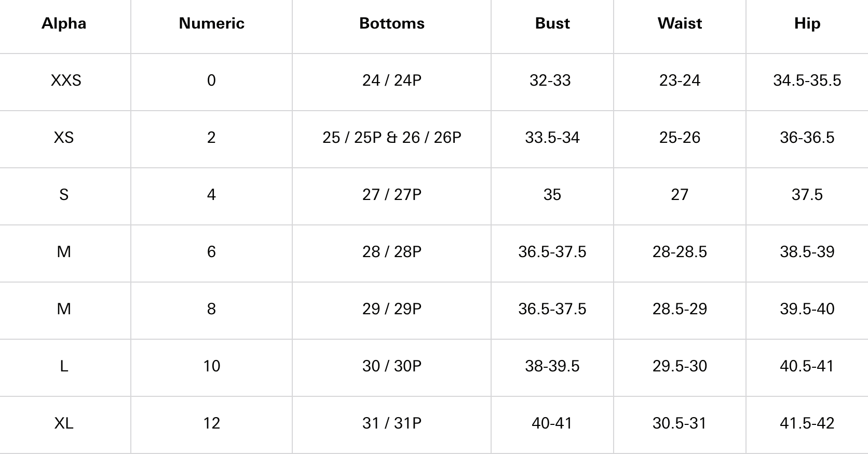The height and width of the screenshot is (454, 868).
Task: Click the numeric size 12 cell
Action: [x=211, y=423]
